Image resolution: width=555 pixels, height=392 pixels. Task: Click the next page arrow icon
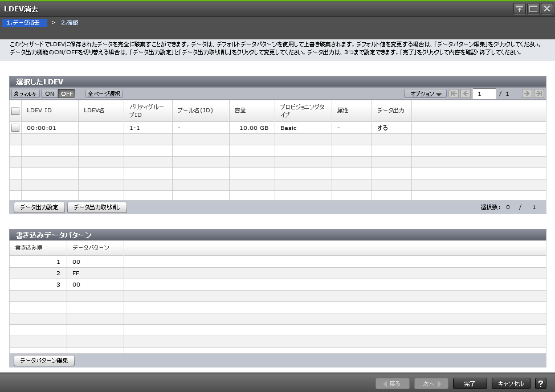point(527,94)
